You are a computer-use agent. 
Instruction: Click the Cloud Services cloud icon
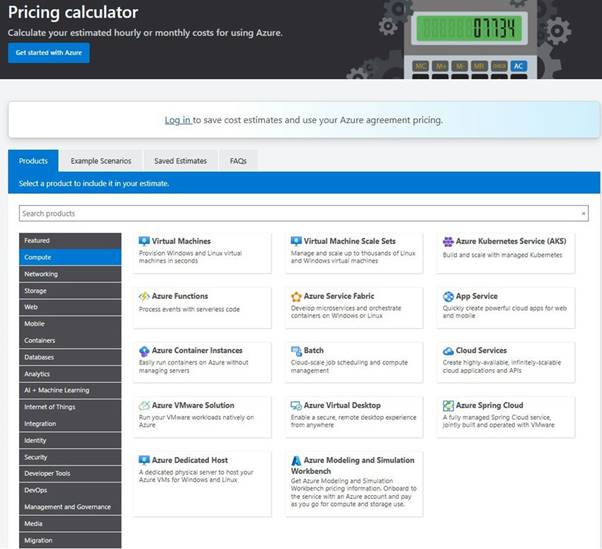[448, 351]
